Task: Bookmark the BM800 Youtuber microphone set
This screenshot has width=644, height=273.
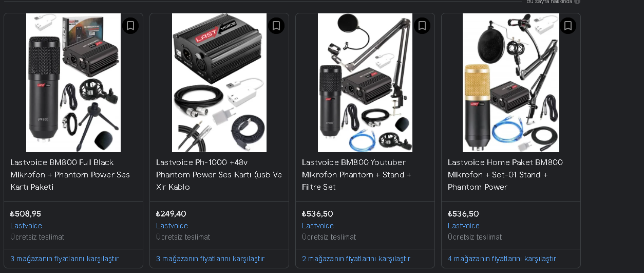Action: coord(422,26)
